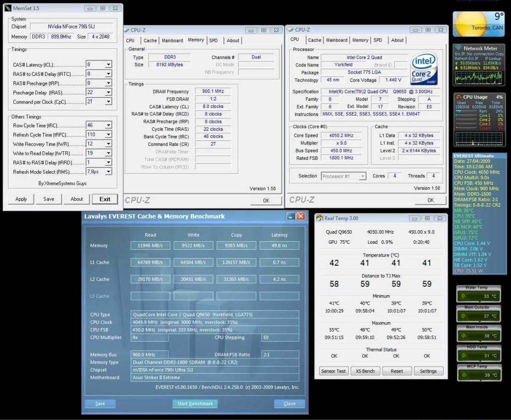Open Refresh Mode Select (RMS) dropdown
This screenshot has height=420, width=511.
108,171
